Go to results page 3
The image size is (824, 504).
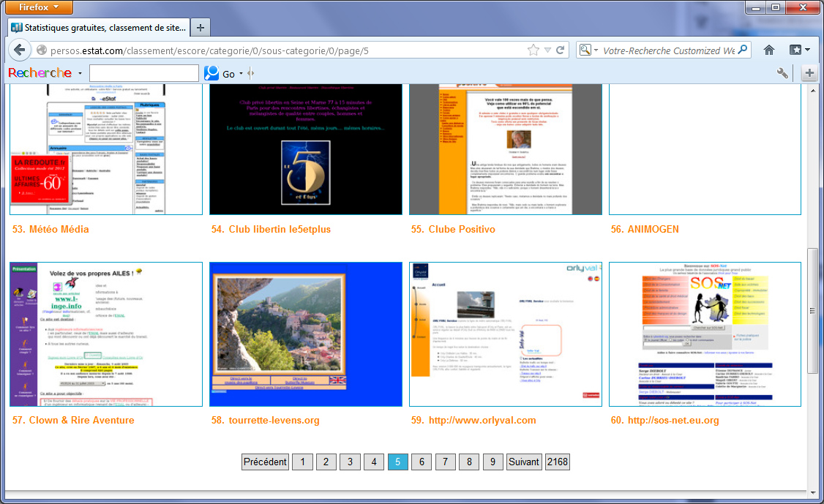pyautogui.click(x=350, y=462)
